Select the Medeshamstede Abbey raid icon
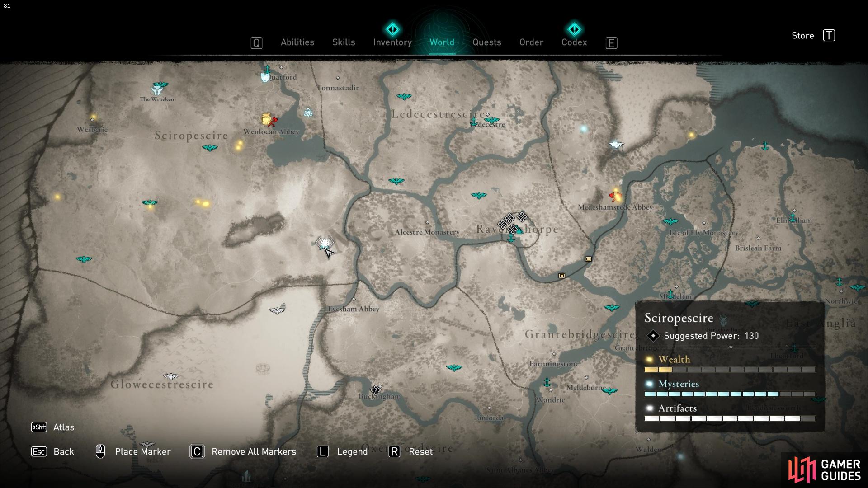The width and height of the screenshot is (868, 488). (615, 197)
